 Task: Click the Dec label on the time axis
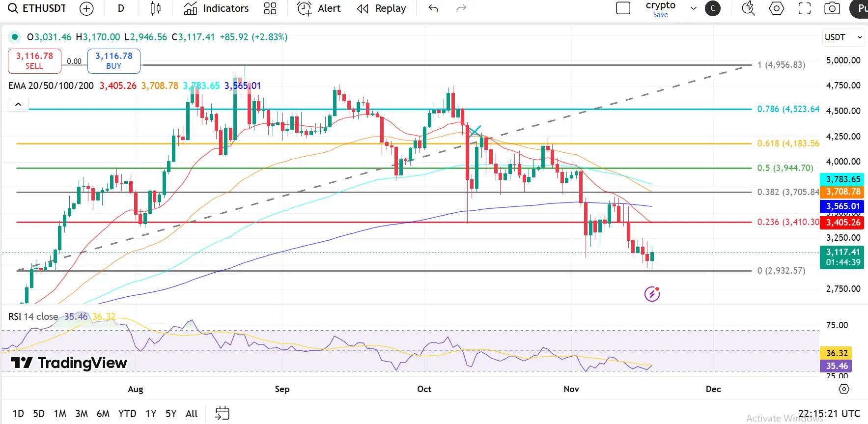click(713, 389)
